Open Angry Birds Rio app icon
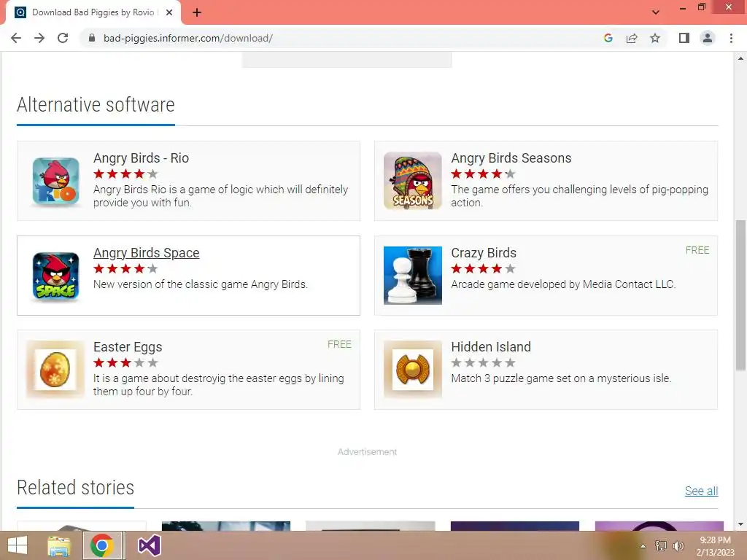Viewport: 747px width, 560px height. pos(55,181)
